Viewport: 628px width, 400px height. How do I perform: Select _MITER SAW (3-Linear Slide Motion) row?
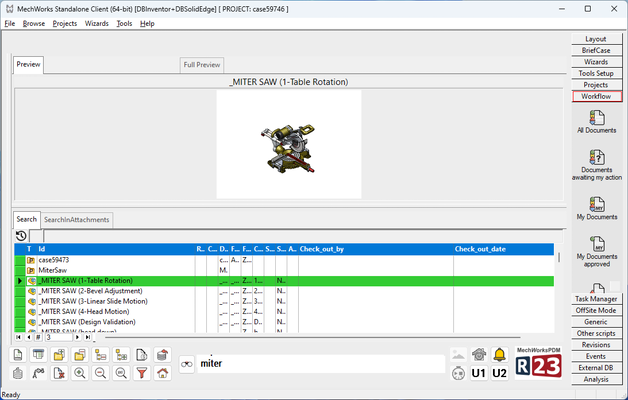click(284, 302)
